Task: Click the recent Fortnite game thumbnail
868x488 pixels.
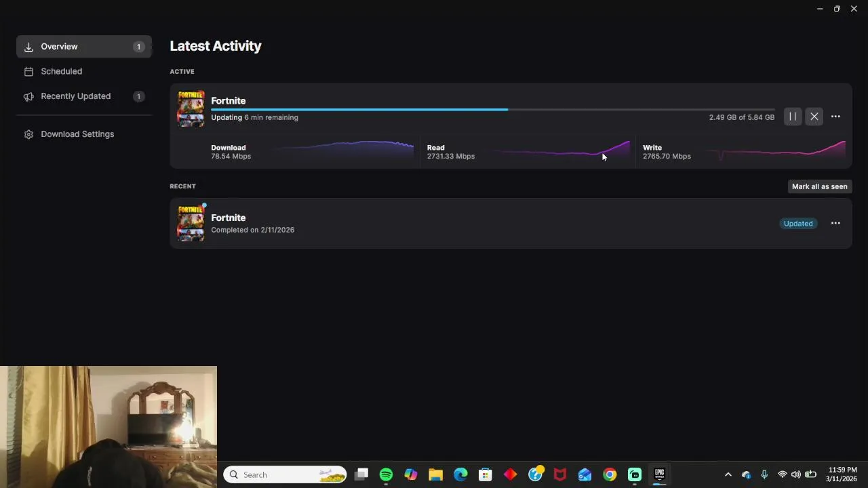Action: 191,223
